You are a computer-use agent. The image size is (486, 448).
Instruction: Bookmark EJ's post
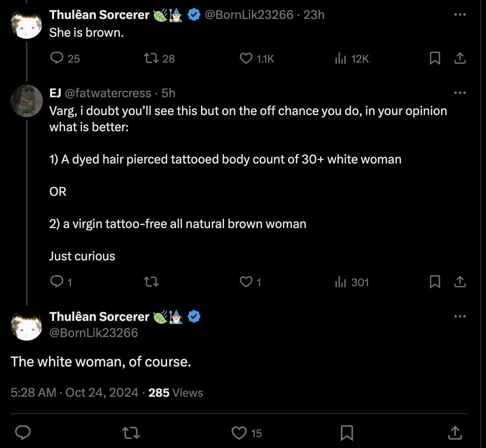click(435, 282)
